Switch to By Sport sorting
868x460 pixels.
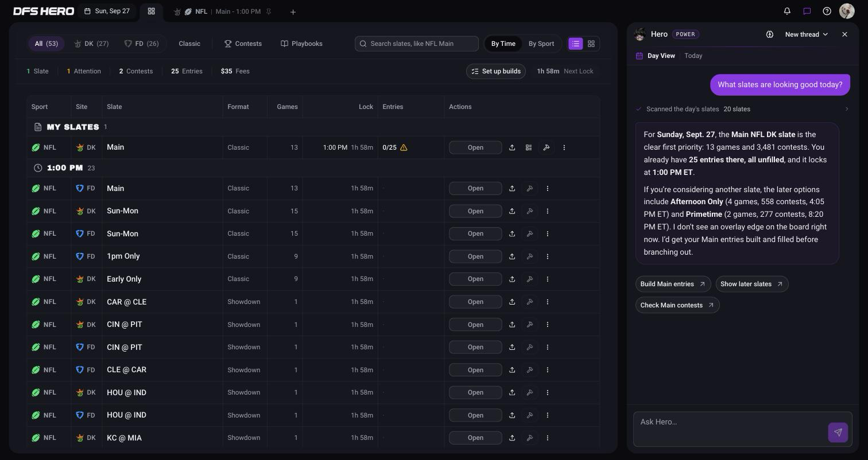point(541,44)
